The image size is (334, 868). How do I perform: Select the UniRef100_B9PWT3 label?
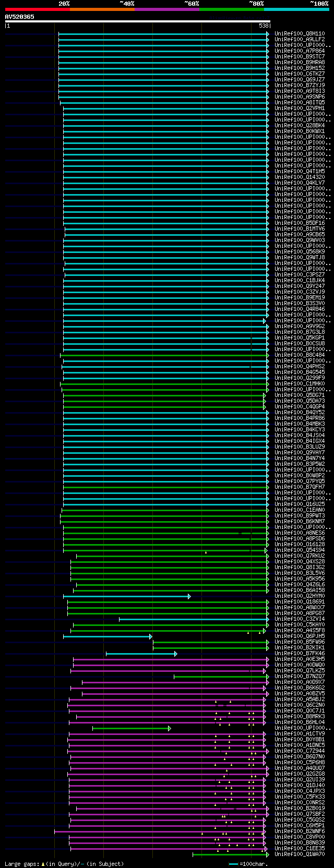tap(300, 516)
